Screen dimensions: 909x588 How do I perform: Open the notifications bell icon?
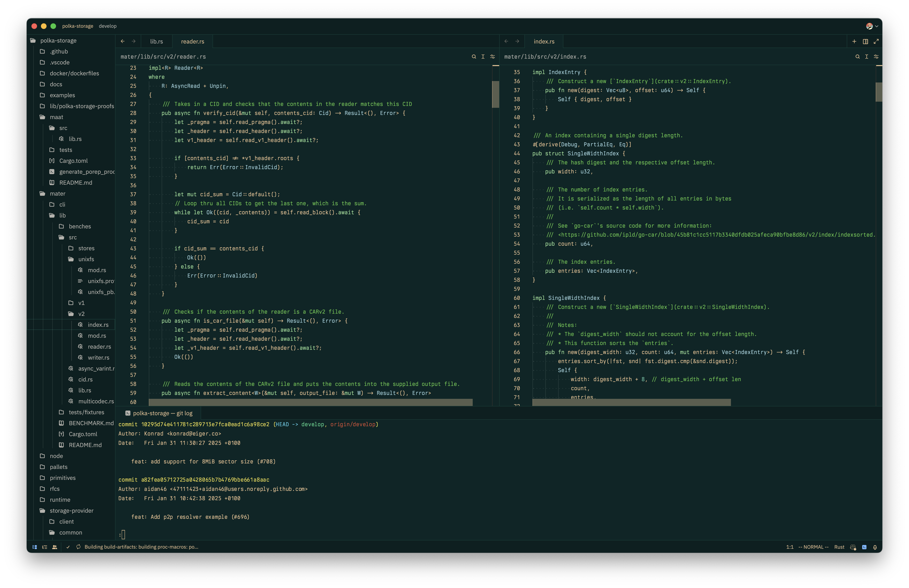[875, 547]
